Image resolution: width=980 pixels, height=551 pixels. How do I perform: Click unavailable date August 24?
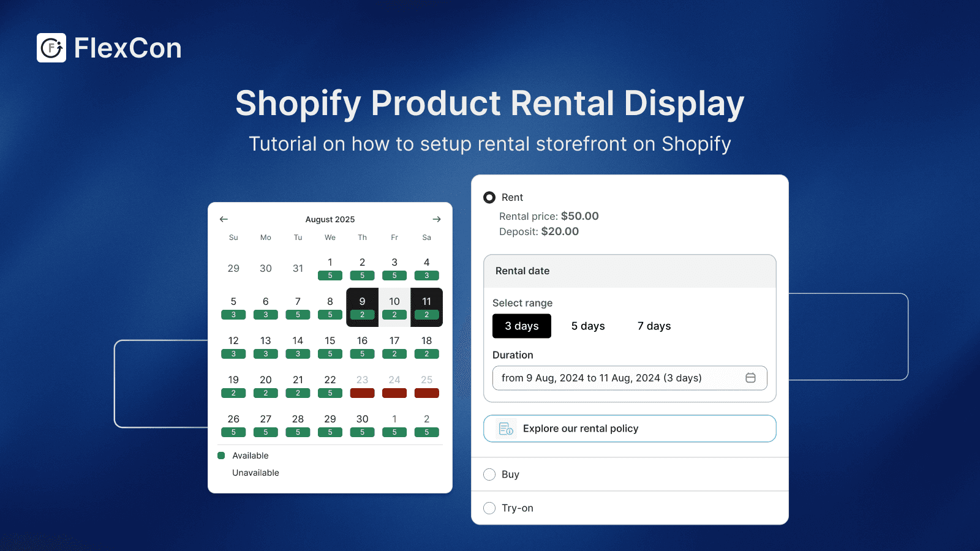pyautogui.click(x=394, y=386)
